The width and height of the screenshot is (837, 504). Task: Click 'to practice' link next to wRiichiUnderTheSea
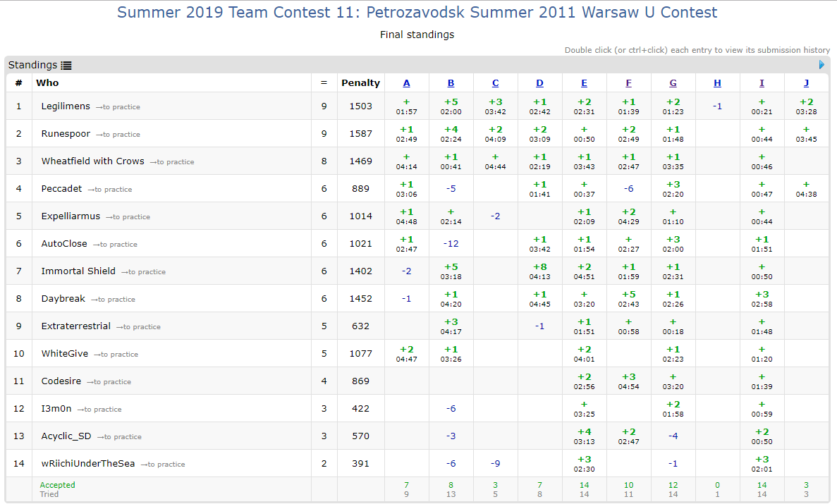click(x=163, y=465)
